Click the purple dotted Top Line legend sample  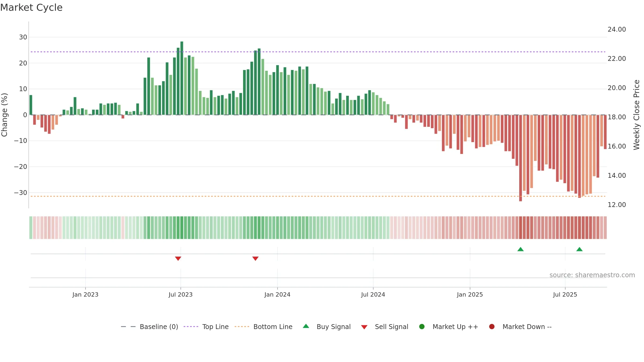(x=191, y=327)
